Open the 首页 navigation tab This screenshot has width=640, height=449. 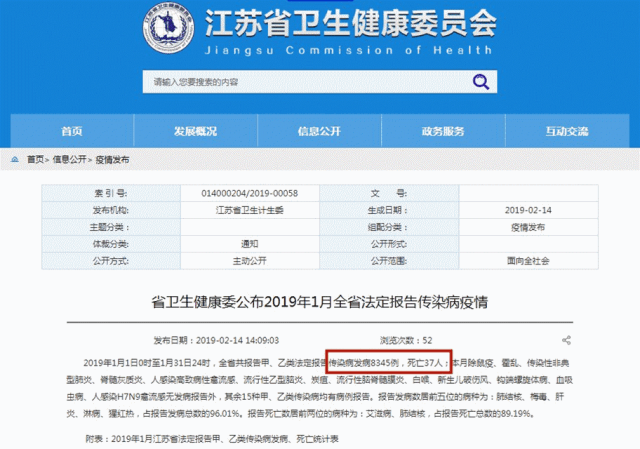tap(71, 131)
